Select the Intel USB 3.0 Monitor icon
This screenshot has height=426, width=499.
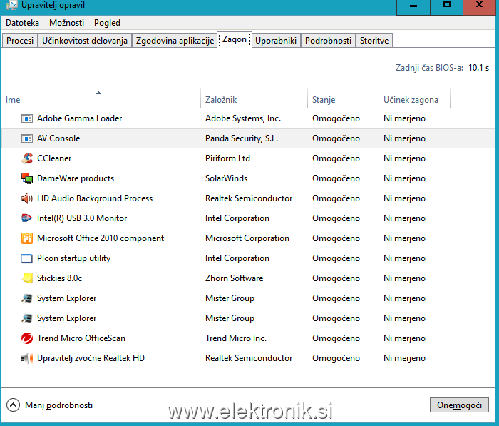point(27,218)
